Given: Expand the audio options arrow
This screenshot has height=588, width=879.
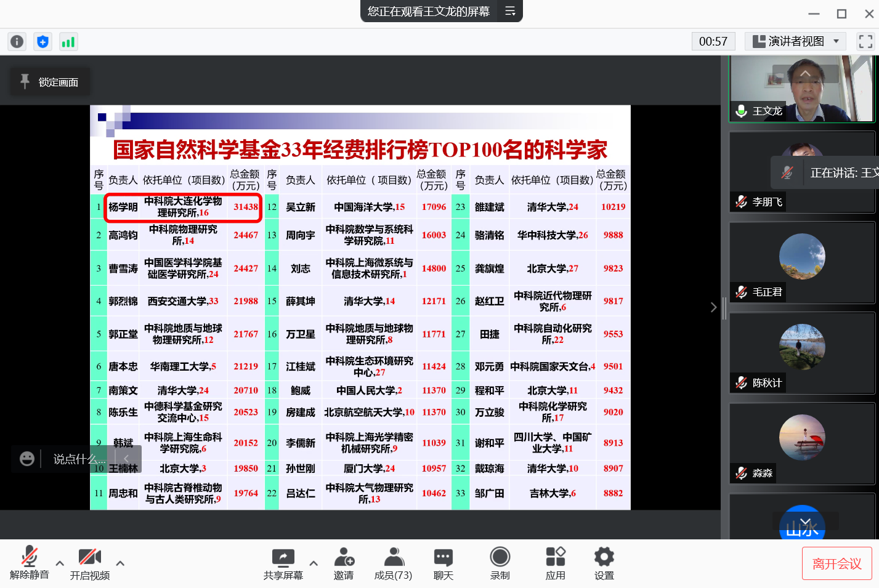Looking at the screenshot, I should (x=60, y=563).
